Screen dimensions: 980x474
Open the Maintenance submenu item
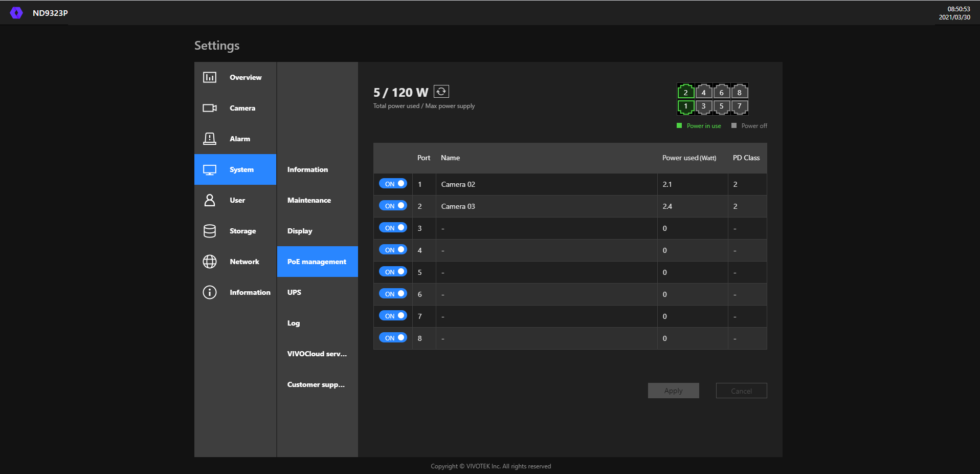(309, 200)
